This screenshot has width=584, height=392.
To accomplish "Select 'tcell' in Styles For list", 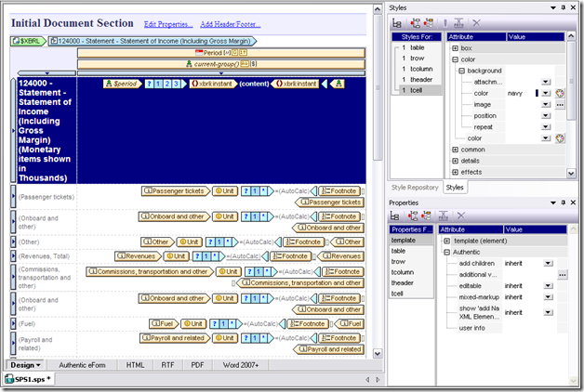I will [x=417, y=90].
